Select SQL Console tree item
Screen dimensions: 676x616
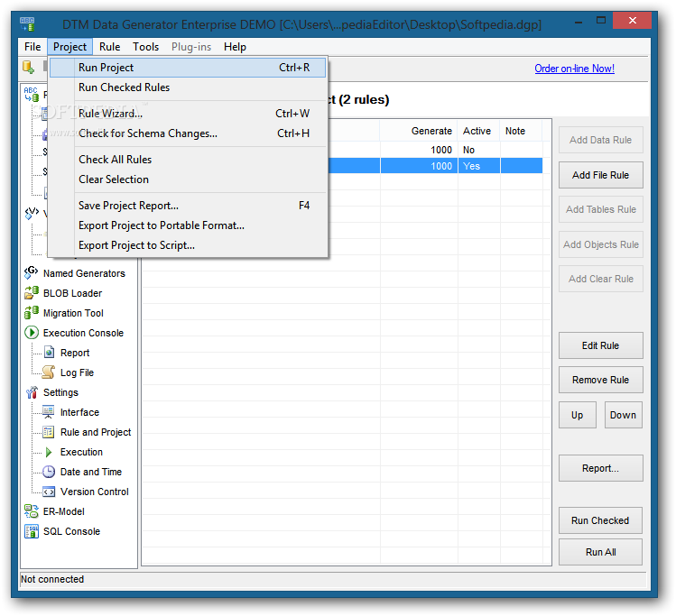click(x=71, y=531)
